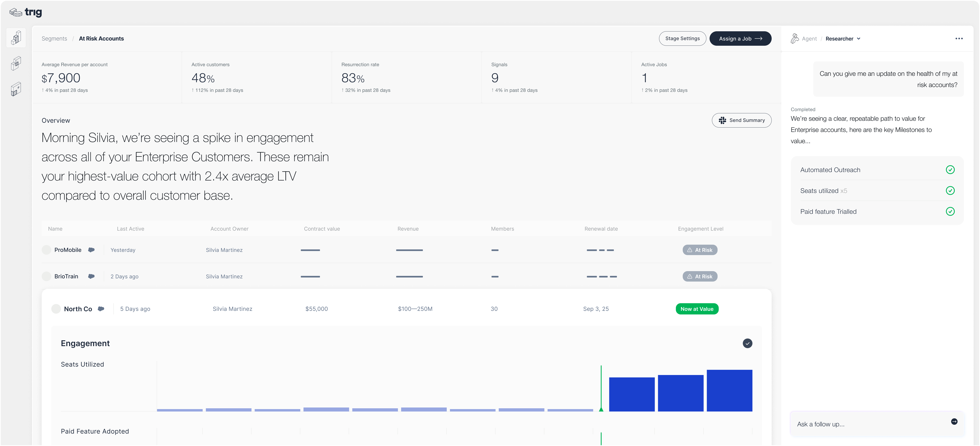
Task: Sort by the Last Active column header
Action: [130, 229]
